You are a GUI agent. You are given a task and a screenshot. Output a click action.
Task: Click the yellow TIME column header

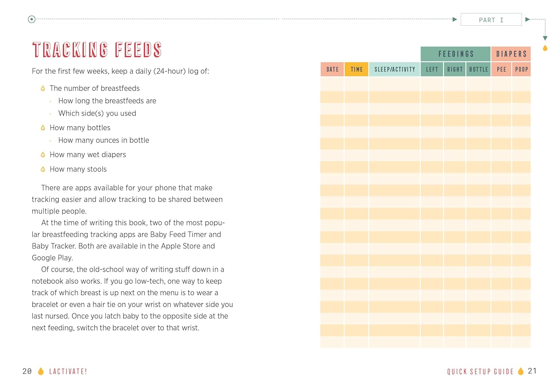(357, 69)
